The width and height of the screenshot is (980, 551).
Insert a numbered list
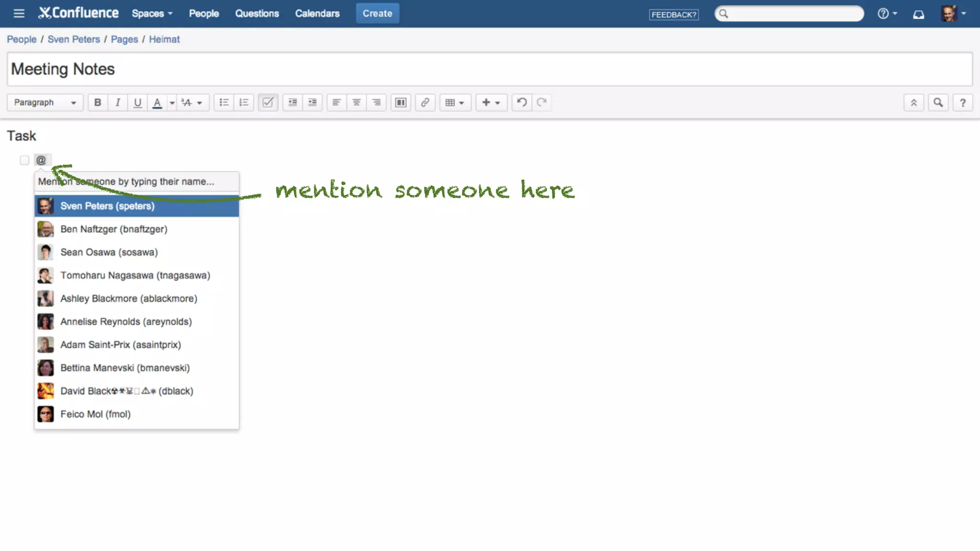click(x=244, y=102)
